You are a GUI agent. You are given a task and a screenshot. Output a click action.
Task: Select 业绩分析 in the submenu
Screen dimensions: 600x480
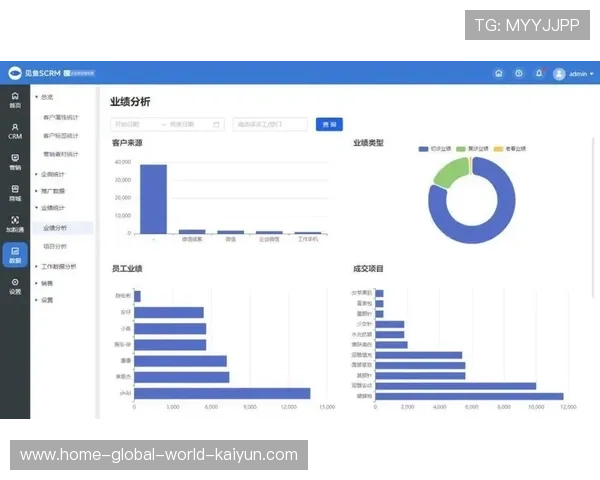(55, 228)
